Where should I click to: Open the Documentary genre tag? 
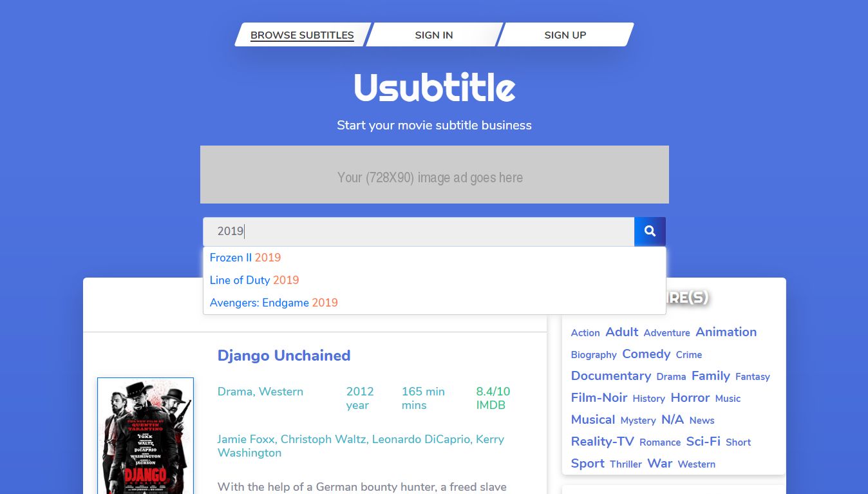pos(611,376)
